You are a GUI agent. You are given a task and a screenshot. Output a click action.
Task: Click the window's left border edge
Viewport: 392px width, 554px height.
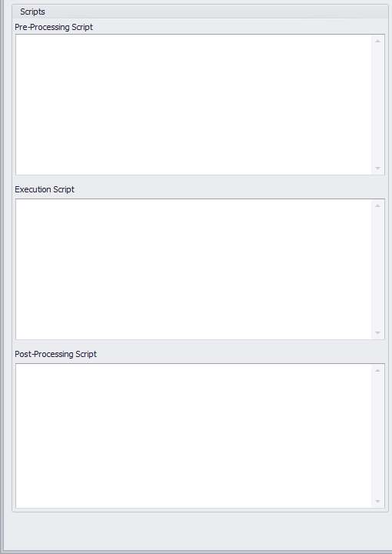2,275
